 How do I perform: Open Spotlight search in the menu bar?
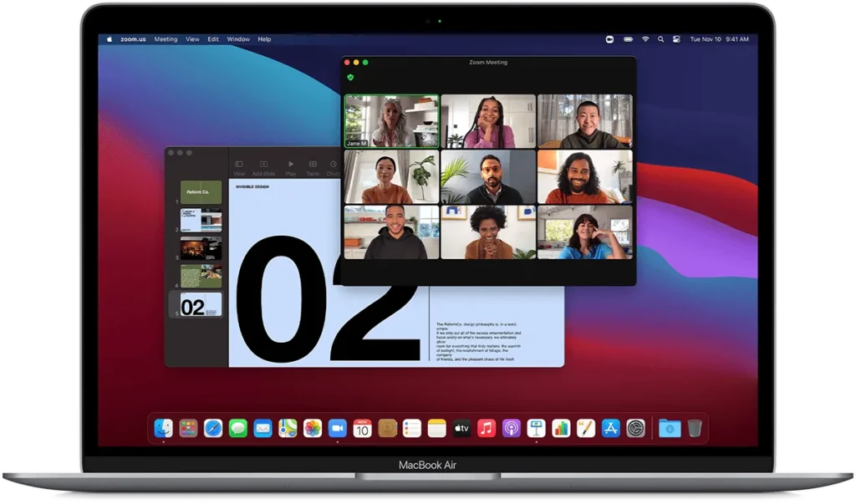660,39
